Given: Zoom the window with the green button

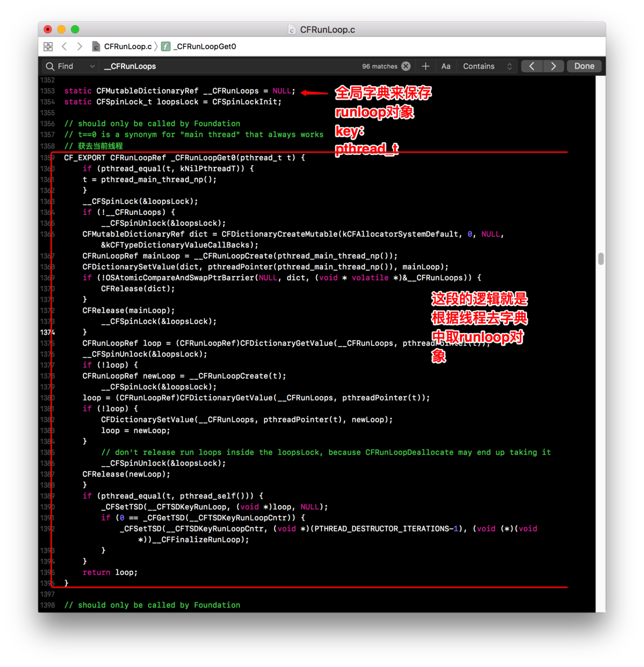Looking at the screenshot, I should (75, 30).
